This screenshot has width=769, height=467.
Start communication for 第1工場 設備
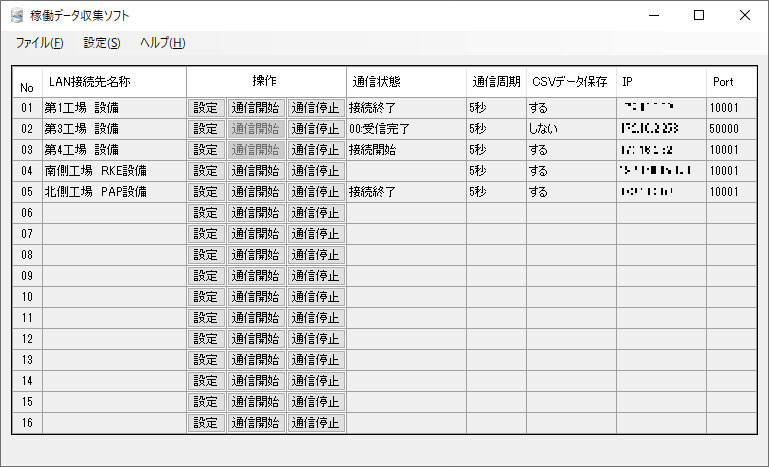(256, 108)
